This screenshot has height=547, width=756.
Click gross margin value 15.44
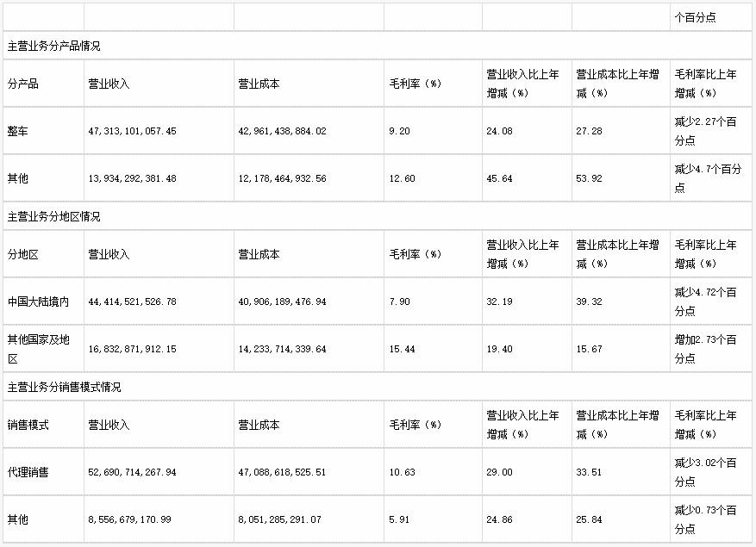403,349
